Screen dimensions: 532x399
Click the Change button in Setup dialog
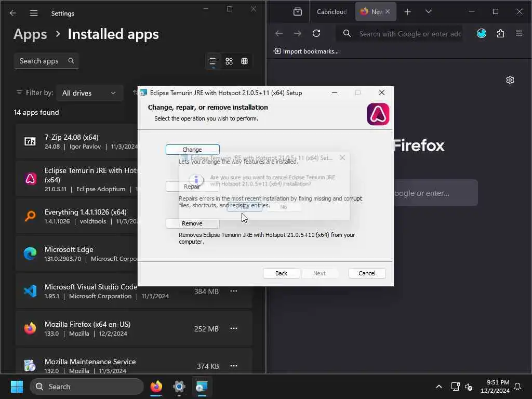192,150
